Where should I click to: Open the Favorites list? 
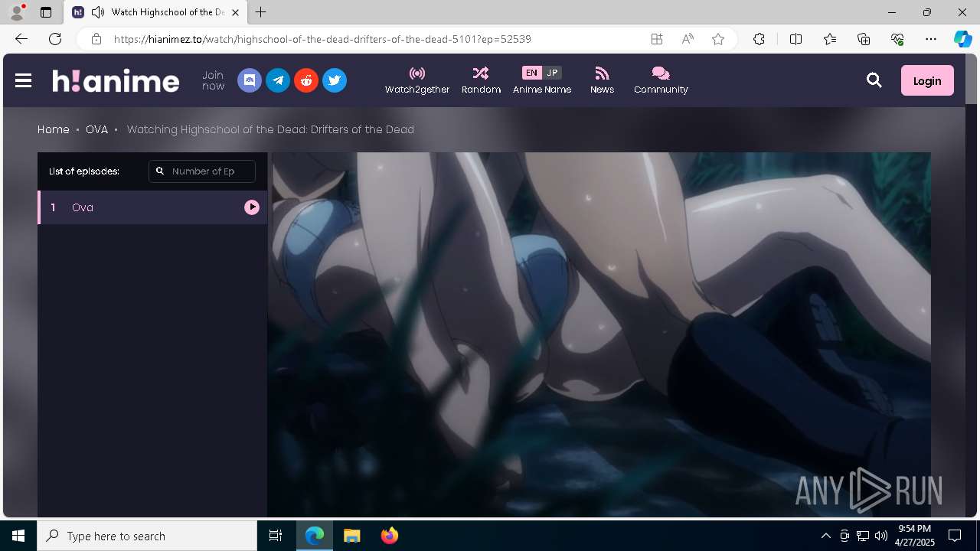click(x=830, y=39)
